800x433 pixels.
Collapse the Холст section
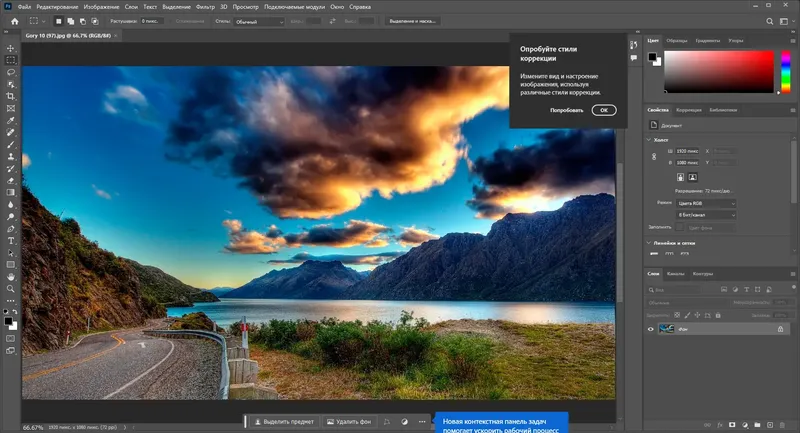pos(648,140)
